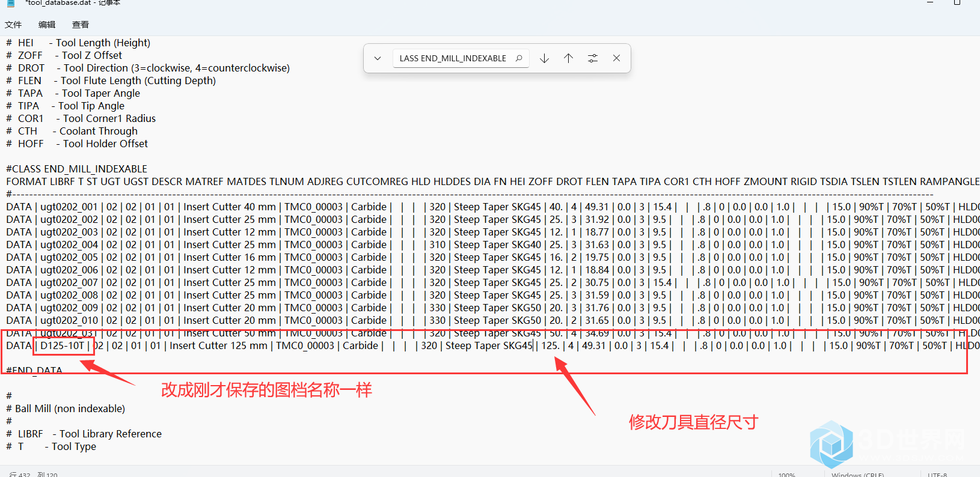980x477 pixels.
Task: Click the 310 holder value
Action: 437,245
